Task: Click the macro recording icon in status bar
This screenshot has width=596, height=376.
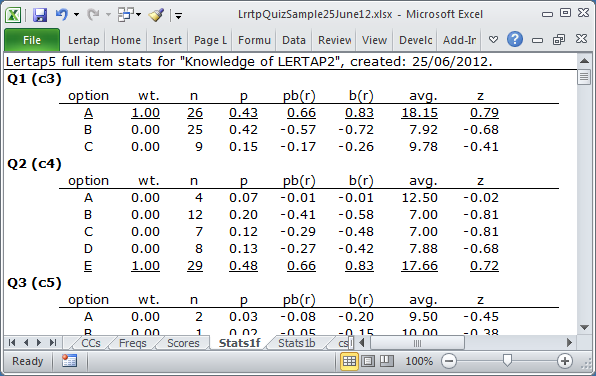Action: point(69,361)
